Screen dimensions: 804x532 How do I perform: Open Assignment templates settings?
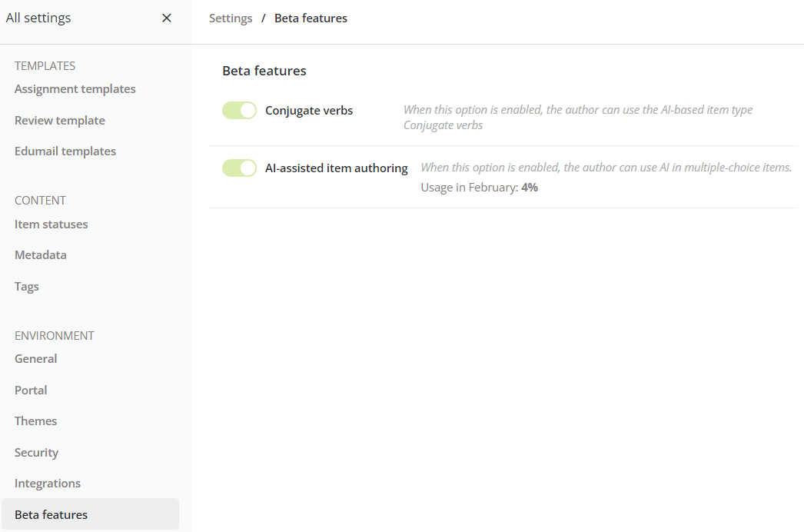(75, 88)
